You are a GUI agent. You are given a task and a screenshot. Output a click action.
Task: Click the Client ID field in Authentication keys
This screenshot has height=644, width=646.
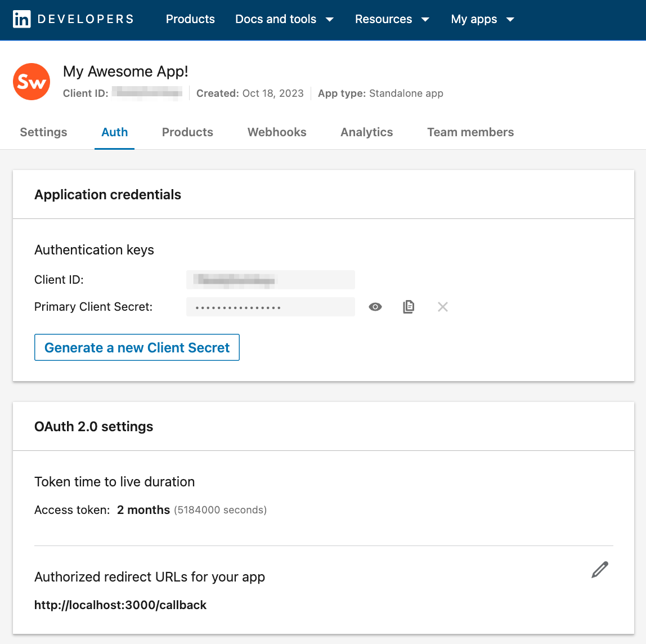point(270,280)
